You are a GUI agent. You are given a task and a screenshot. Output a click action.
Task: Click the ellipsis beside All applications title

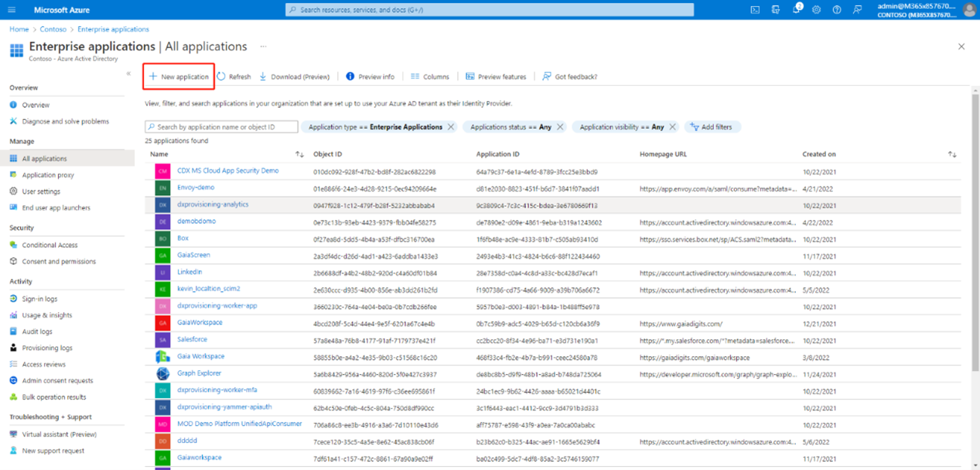(x=263, y=46)
